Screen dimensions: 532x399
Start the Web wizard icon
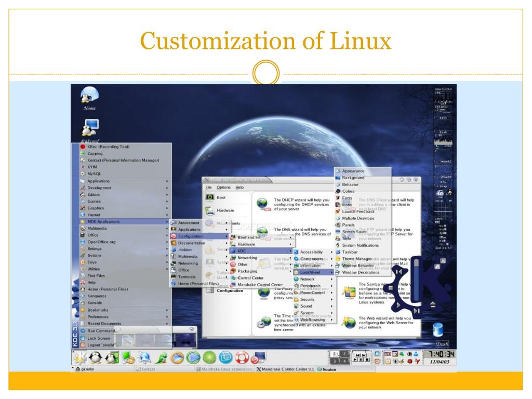[x=349, y=323]
